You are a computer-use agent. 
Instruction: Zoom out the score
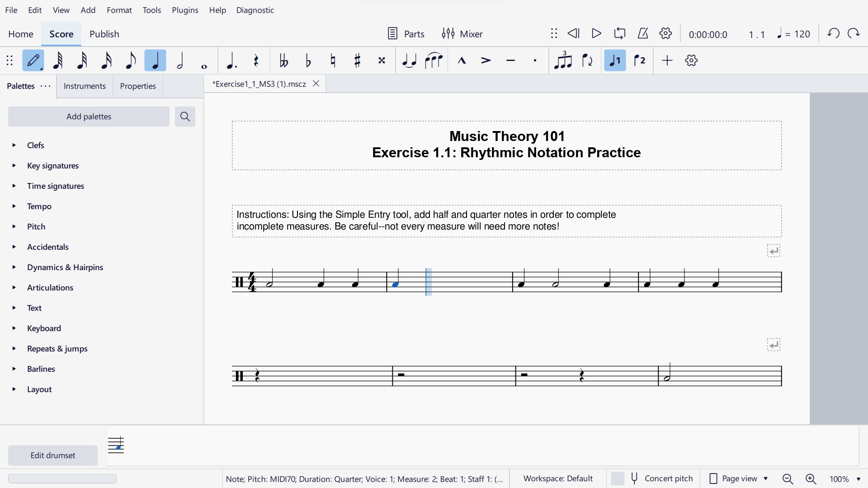click(788, 479)
